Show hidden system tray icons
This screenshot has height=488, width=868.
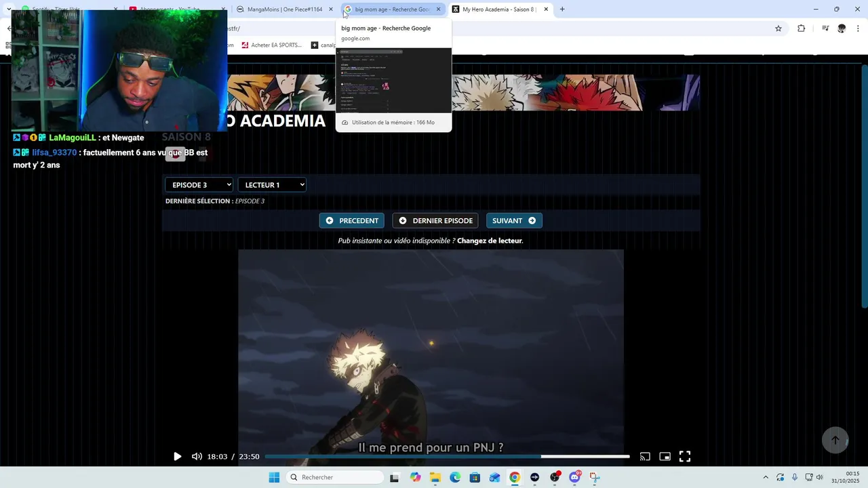click(x=766, y=478)
